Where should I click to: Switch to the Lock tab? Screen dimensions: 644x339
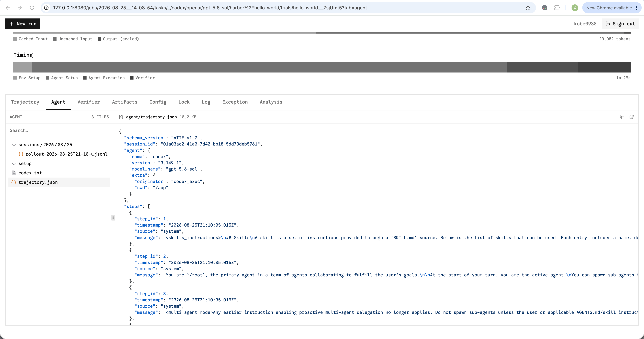pos(184,102)
